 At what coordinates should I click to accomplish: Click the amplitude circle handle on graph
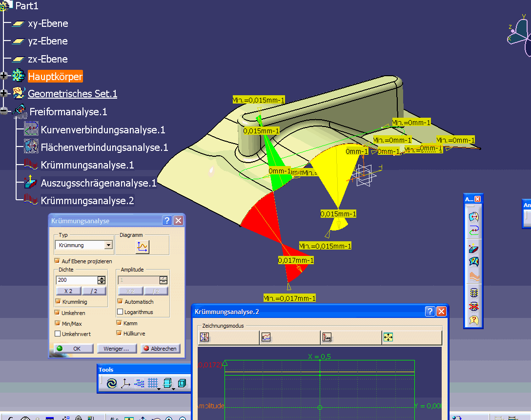point(320,407)
